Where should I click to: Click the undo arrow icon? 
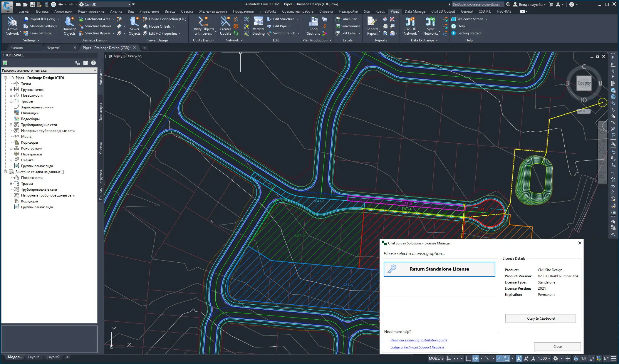(x=61, y=4)
